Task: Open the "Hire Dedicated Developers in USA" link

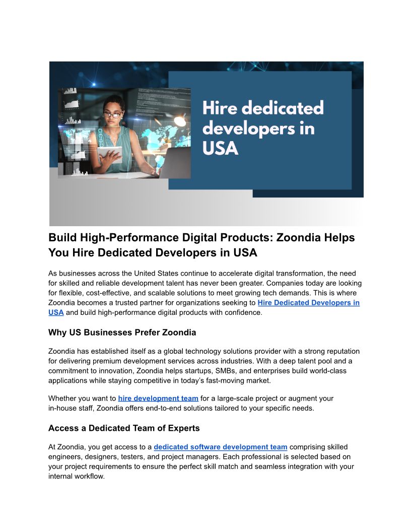Action: pyautogui.click(x=308, y=303)
